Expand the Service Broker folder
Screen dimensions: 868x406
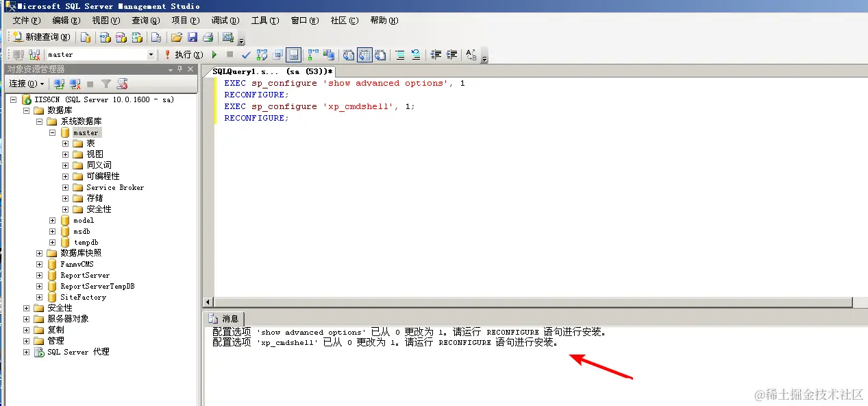pyautogui.click(x=66, y=187)
